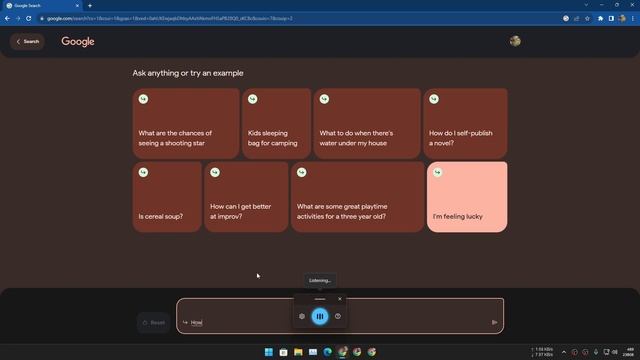Image resolution: width=640 pixels, height=360 pixels.
Task: Launch File Explorer from the taskbar
Action: 298,352
